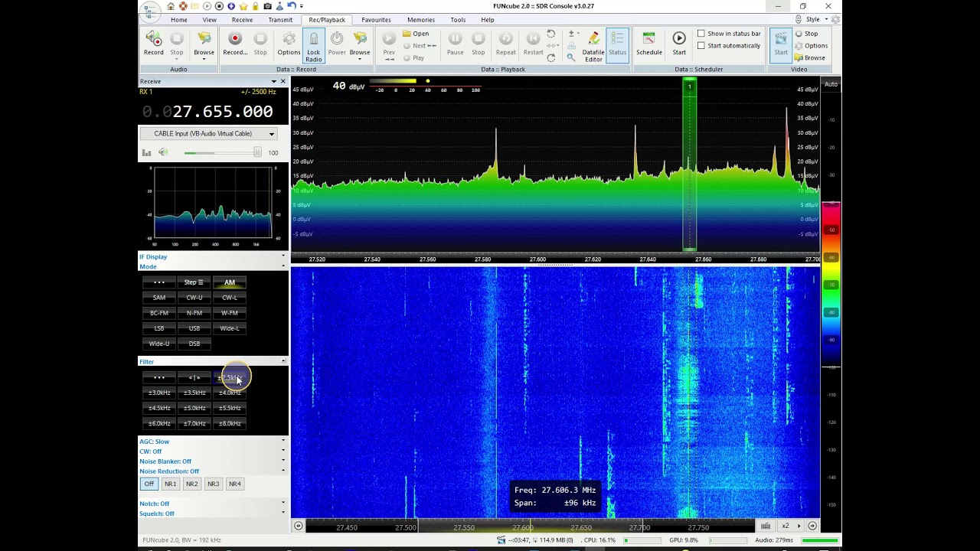Open a datafile with the Open button
980x551 pixels.
pos(416,34)
